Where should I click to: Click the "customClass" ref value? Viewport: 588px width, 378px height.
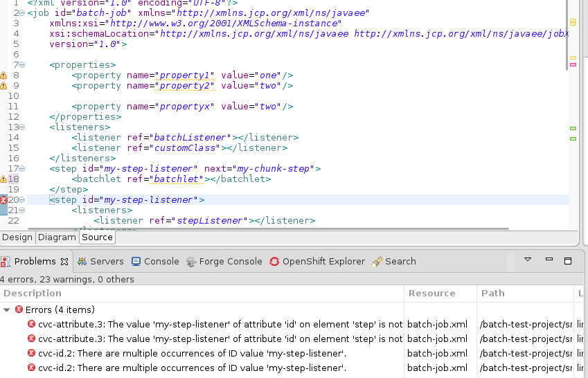[x=185, y=148]
